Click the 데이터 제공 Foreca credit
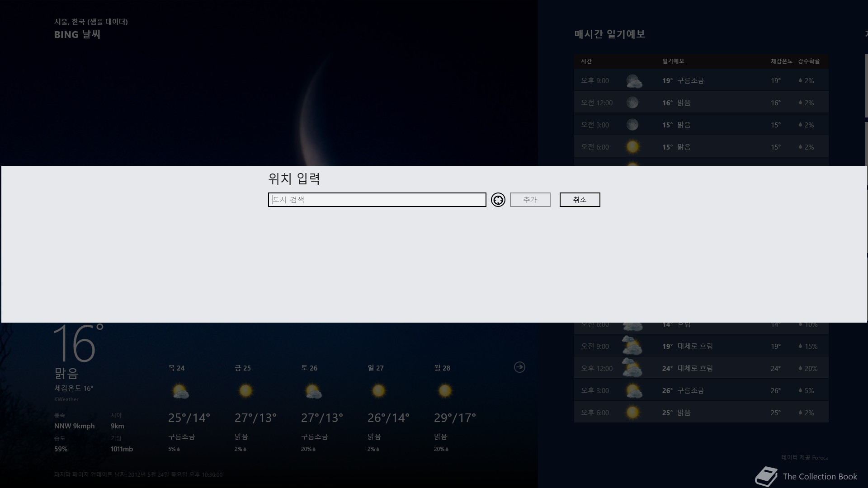Viewport: 868px width, 488px height. coord(805,458)
